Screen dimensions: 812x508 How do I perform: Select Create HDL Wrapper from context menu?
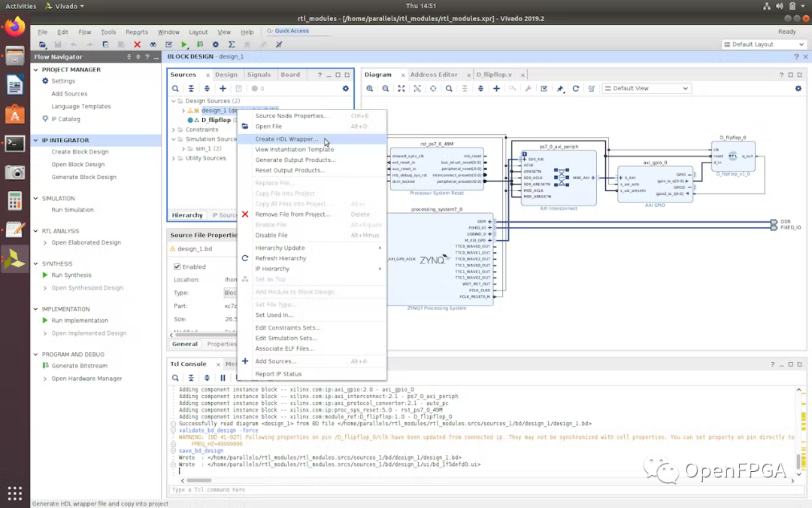286,139
